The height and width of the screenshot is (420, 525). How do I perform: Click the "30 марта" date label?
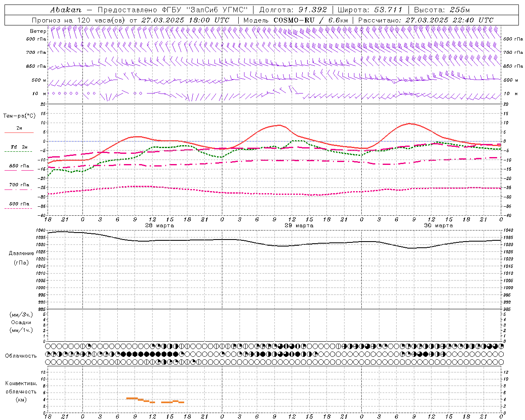(438, 225)
